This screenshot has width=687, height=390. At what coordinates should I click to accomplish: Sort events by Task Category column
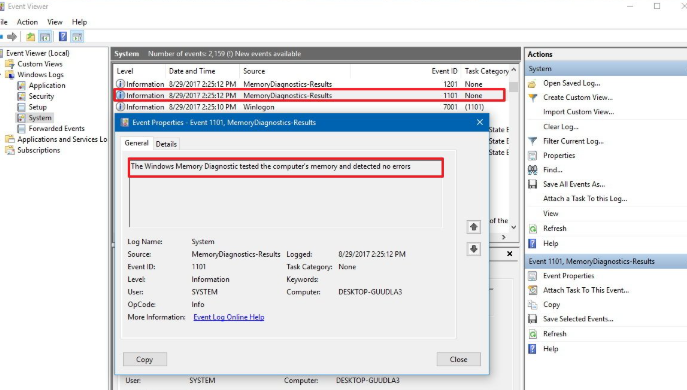click(486, 71)
